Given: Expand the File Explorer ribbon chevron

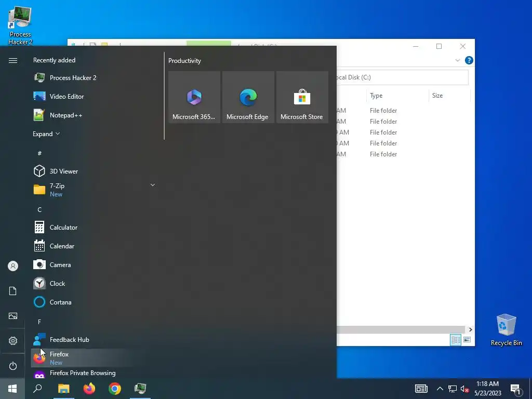Looking at the screenshot, I should (457, 60).
